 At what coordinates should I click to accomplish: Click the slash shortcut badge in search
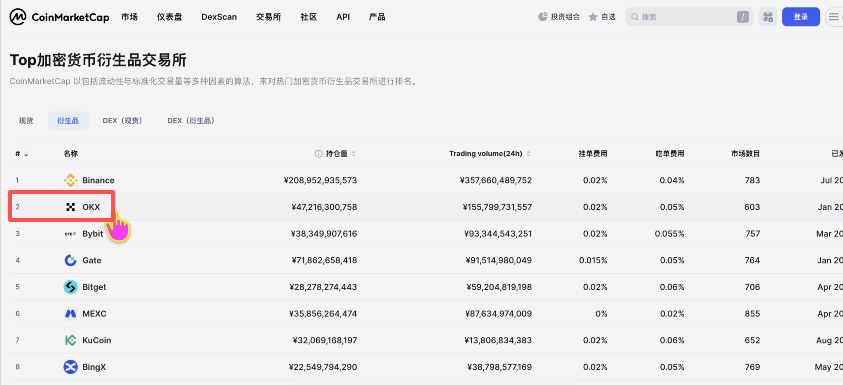tap(742, 17)
